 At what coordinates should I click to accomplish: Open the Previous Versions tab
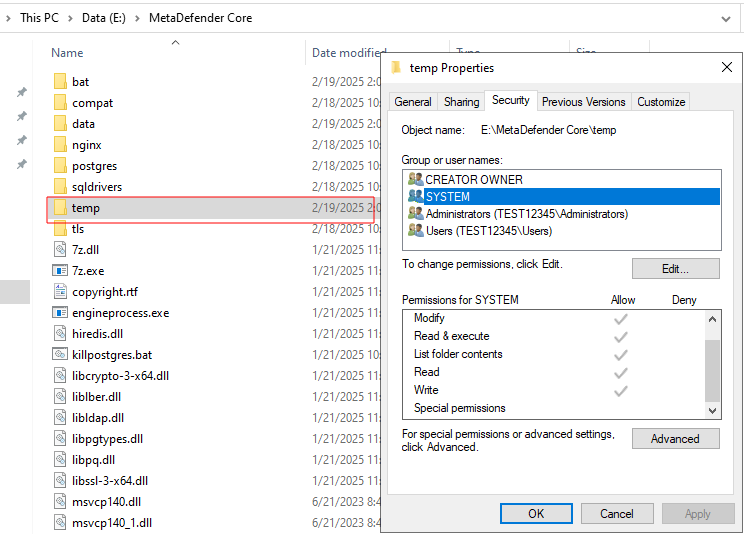[584, 102]
